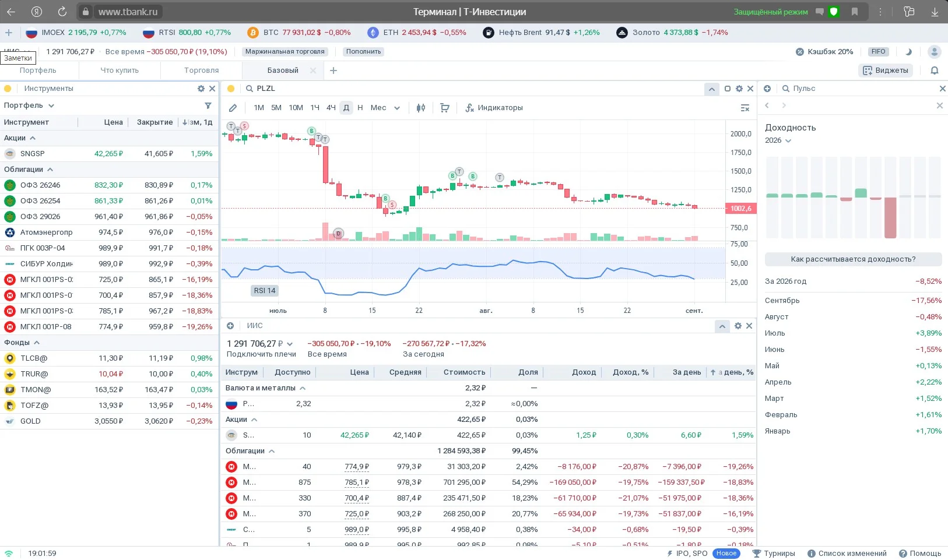Change chart type with the candlestick icon

[421, 108]
